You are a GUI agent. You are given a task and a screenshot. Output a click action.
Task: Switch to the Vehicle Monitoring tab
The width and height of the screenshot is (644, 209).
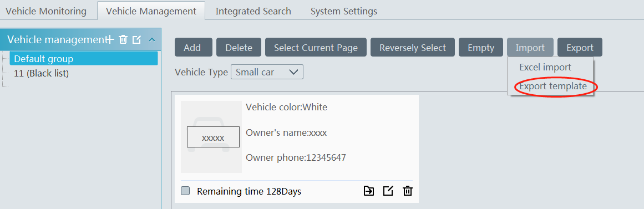coord(46,11)
